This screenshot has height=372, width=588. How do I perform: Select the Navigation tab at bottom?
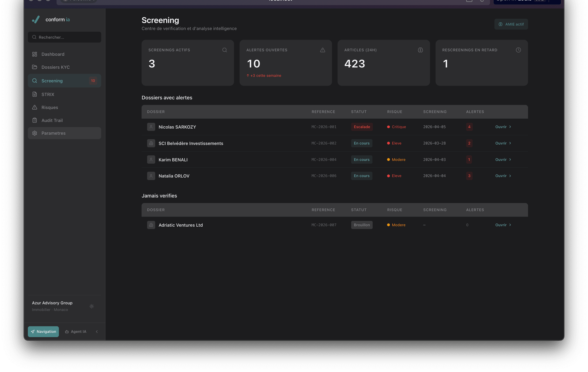click(x=43, y=331)
